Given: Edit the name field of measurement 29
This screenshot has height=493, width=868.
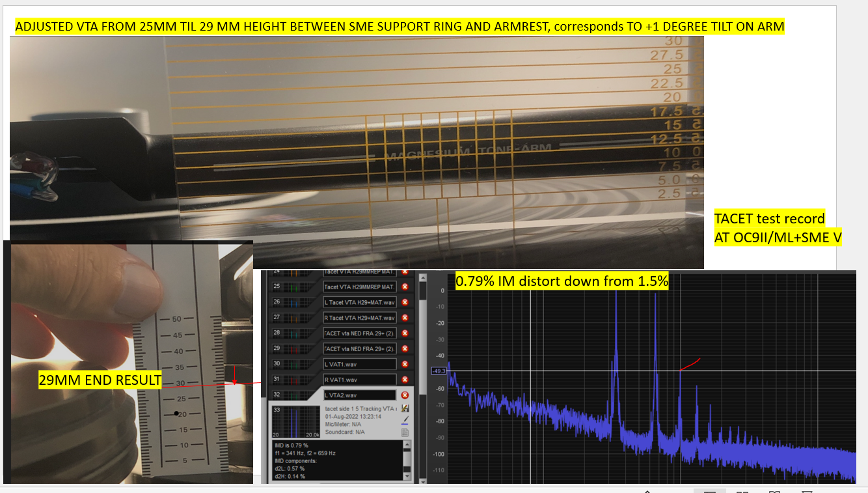Looking at the screenshot, I should click(359, 348).
